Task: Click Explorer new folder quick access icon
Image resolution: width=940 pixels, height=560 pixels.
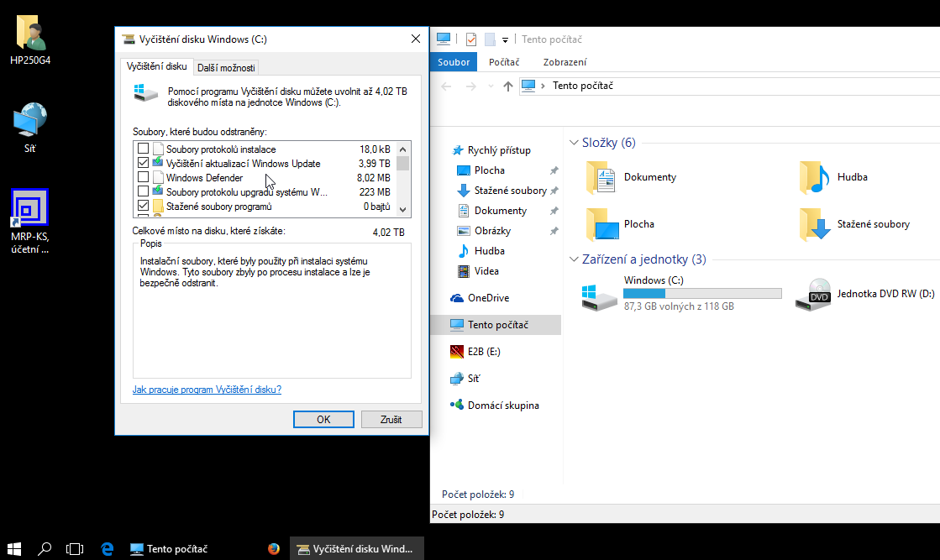Action: pyautogui.click(x=490, y=39)
